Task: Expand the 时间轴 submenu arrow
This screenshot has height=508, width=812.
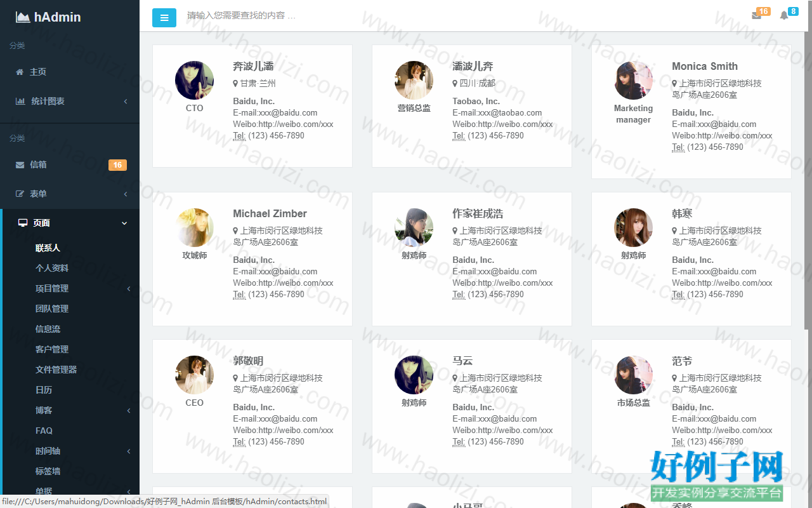Action: point(129,451)
